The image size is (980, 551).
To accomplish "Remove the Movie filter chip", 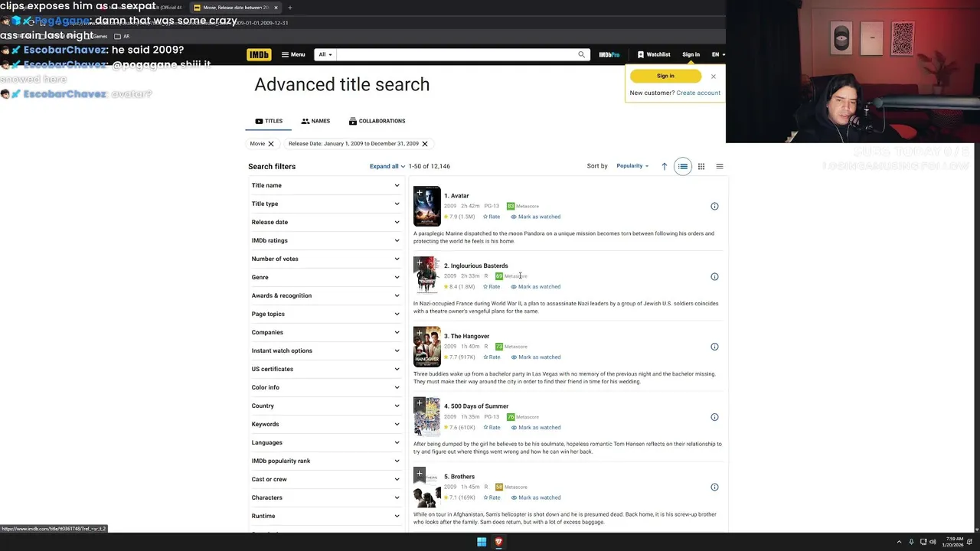I will tap(270, 144).
